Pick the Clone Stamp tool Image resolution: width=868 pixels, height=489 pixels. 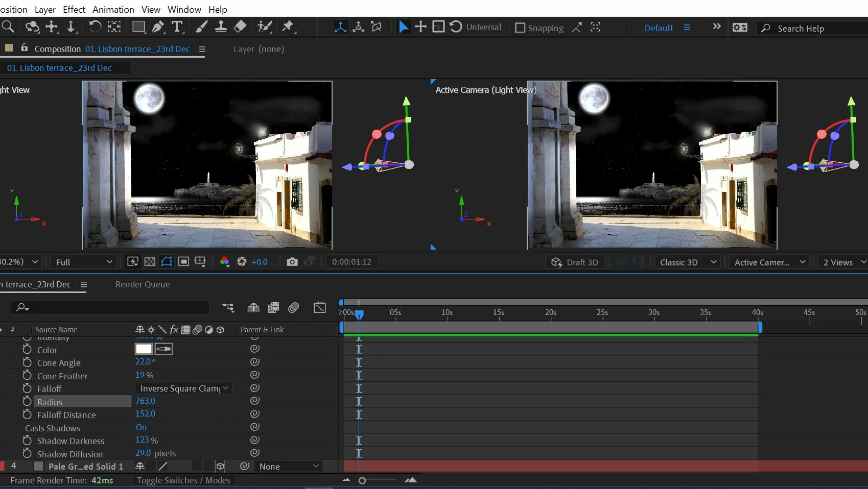(x=221, y=27)
